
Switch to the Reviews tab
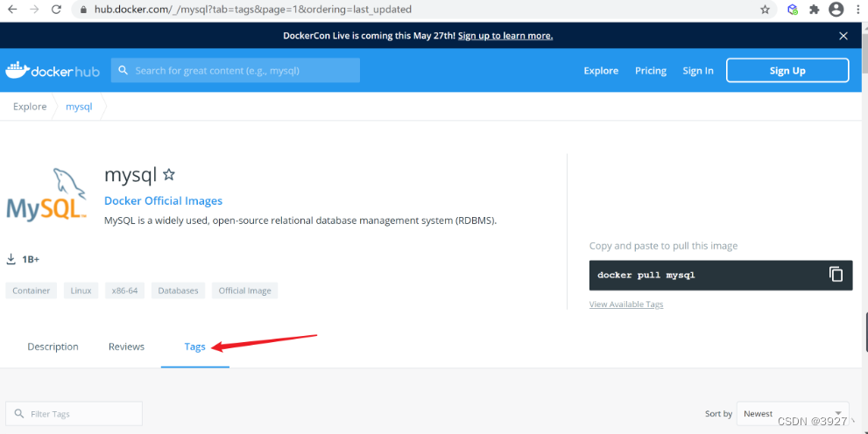pyautogui.click(x=126, y=346)
